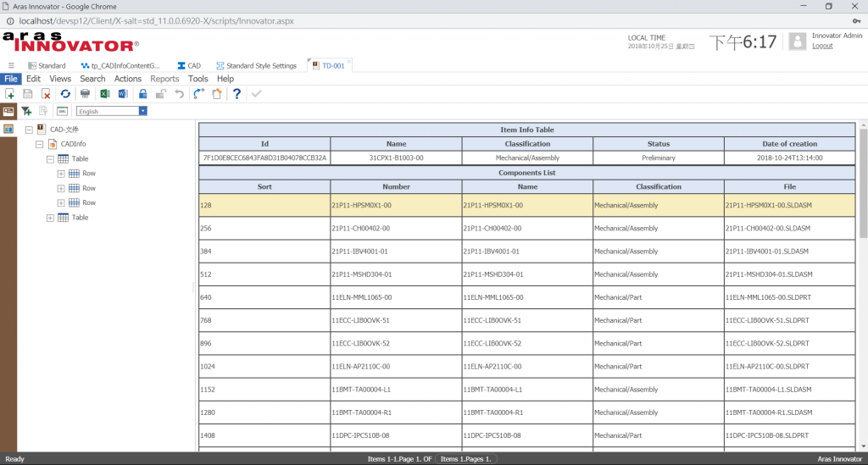Click the grey checkmark toolbar icon
Image resolution: width=868 pixels, height=465 pixels.
[256, 94]
